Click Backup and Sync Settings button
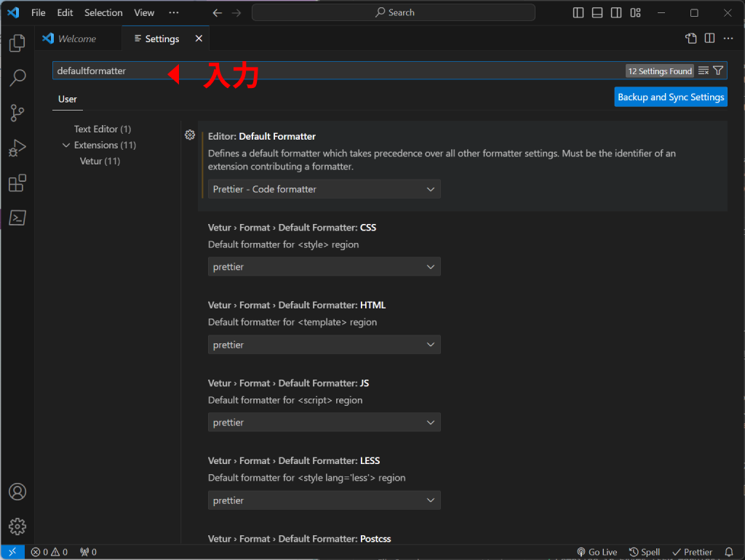This screenshot has height=560, width=745. coord(670,97)
